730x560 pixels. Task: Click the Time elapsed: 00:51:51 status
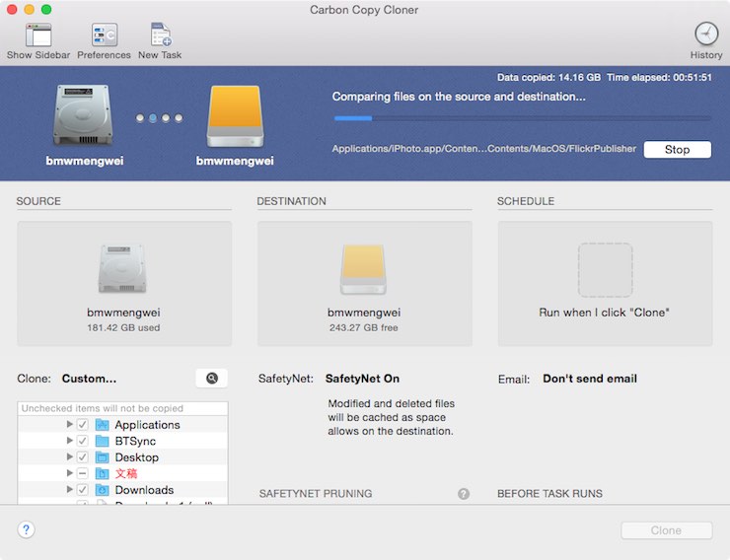point(660,77)
